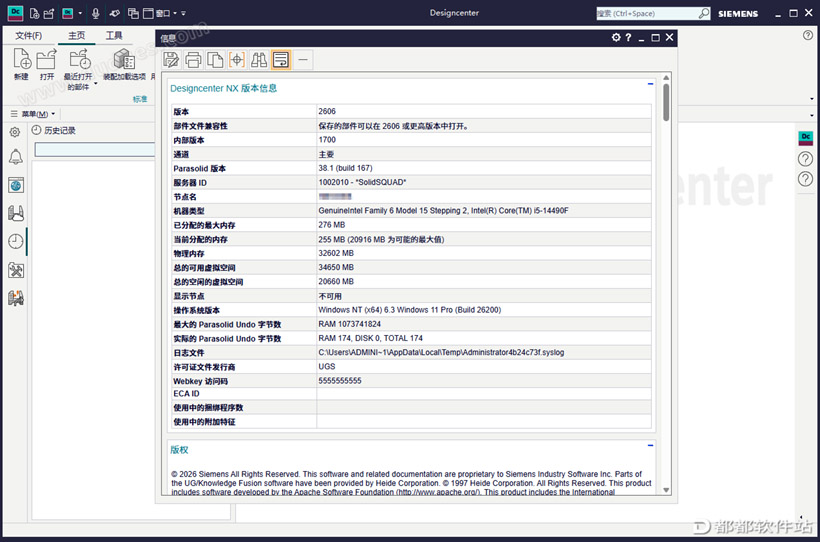This screenshot has width=820, height=542.
Task: Click the open folder icon in title bar
Action: 49,14
